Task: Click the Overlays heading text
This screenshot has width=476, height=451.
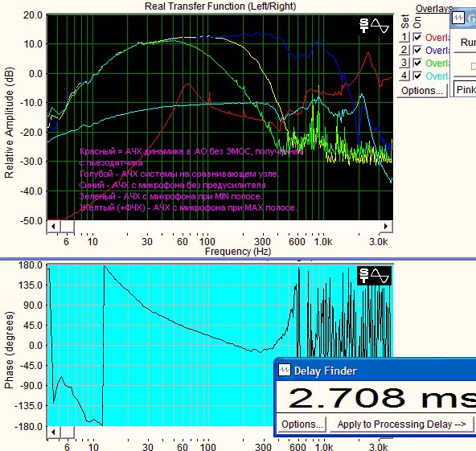Action: [x=434, y=9]
